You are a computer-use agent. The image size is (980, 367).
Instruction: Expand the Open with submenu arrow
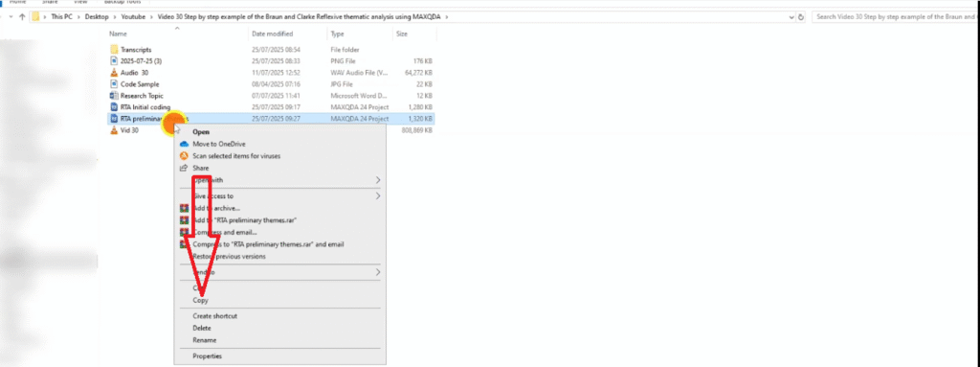[x=377, y=180]
